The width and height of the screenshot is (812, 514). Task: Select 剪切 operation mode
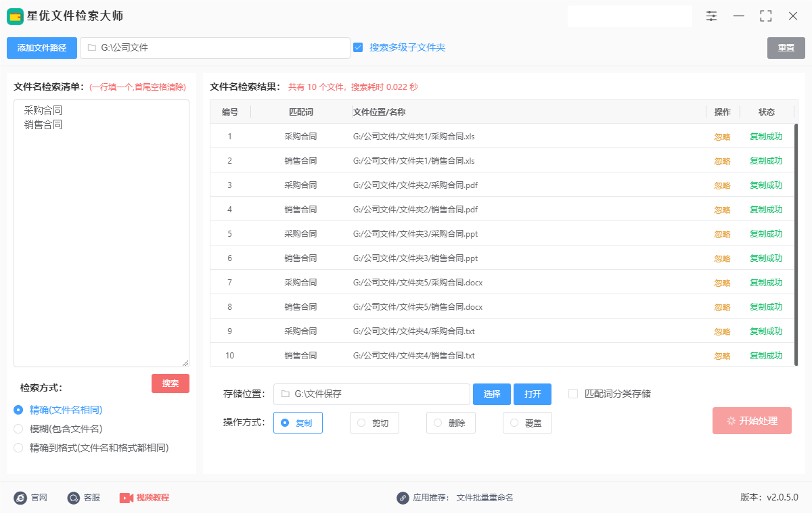pyautogui.click(x=374, y=423)
